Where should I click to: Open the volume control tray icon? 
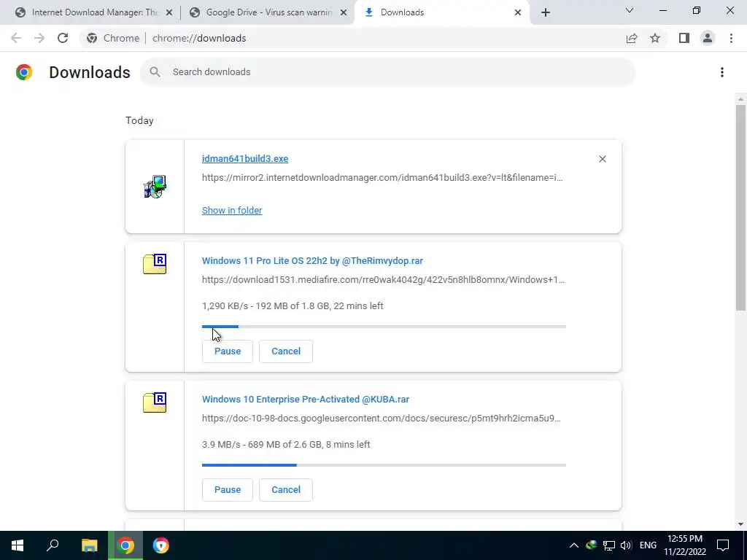[626, 545]
